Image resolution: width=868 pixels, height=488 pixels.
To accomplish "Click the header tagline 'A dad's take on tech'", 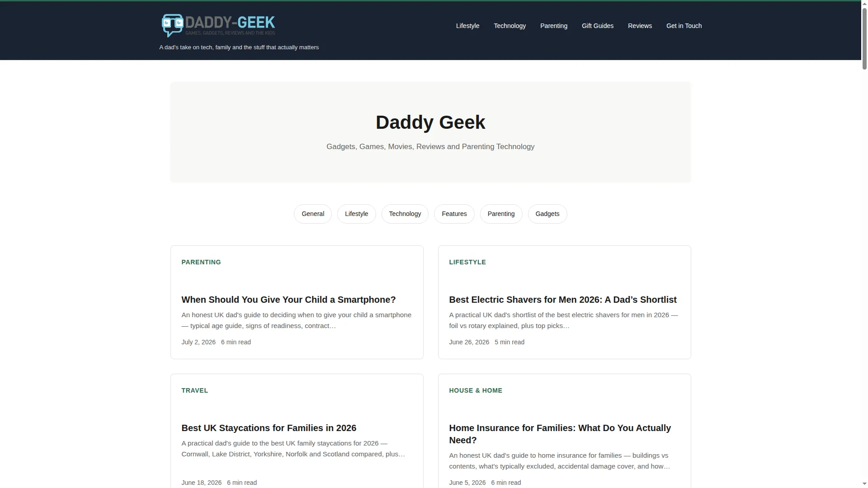I will pos(239,47).
